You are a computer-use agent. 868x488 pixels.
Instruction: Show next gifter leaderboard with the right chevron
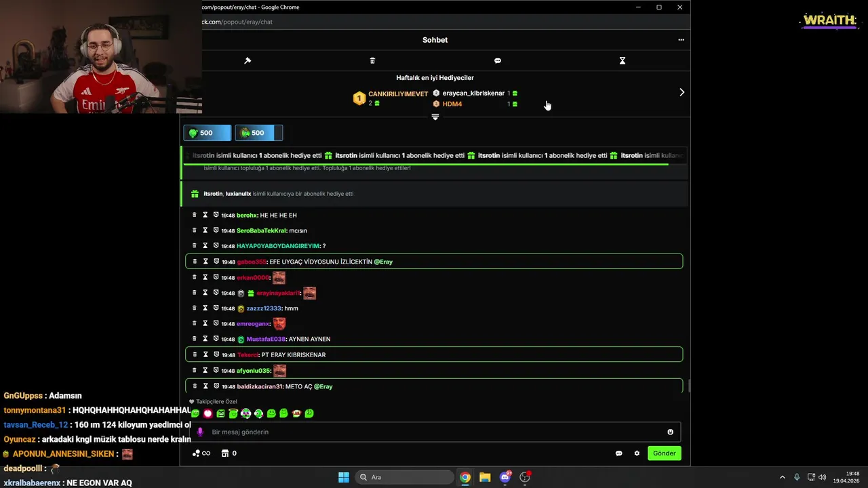pyautogui.click(x=682, y=92)
